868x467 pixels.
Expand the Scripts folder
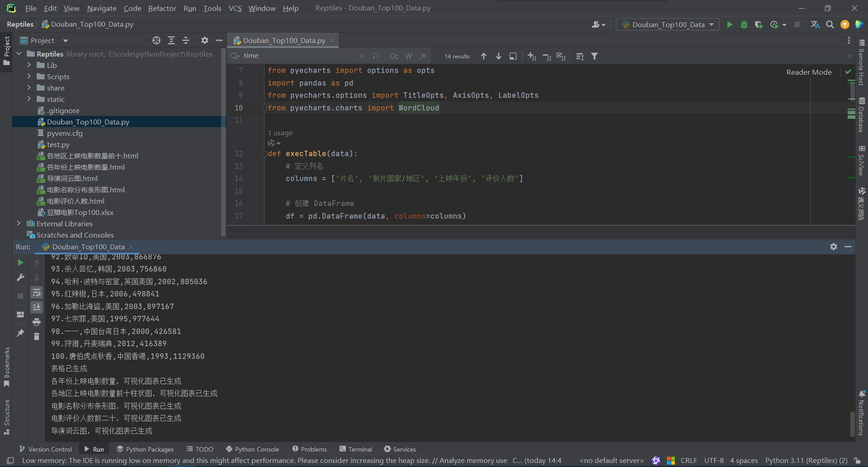pyautogui.click(x=29, y=76)
